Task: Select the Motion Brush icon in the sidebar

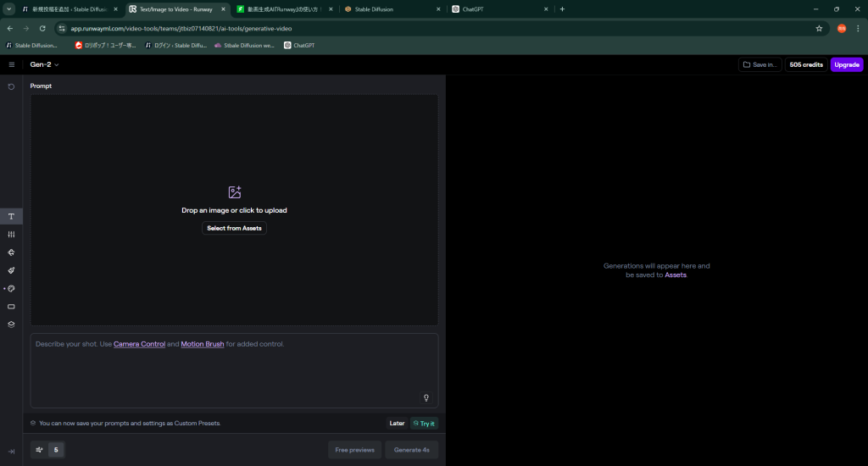Action: pyautogui.click(x=11, y=270)
